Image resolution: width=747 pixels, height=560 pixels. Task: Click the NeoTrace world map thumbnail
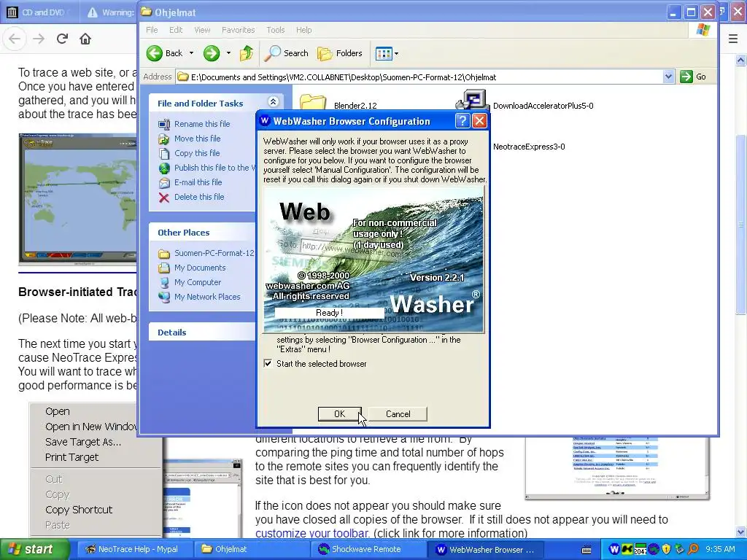(77, 199)
